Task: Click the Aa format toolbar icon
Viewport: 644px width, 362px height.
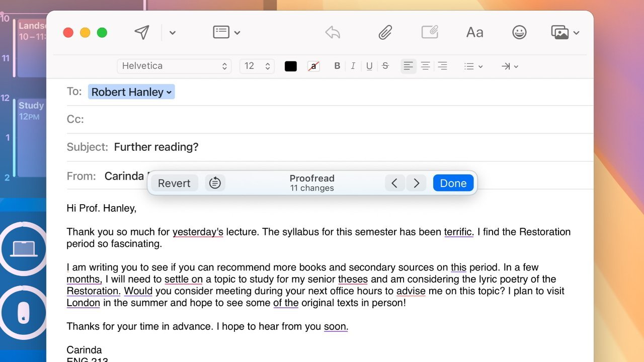Action: 474,33
